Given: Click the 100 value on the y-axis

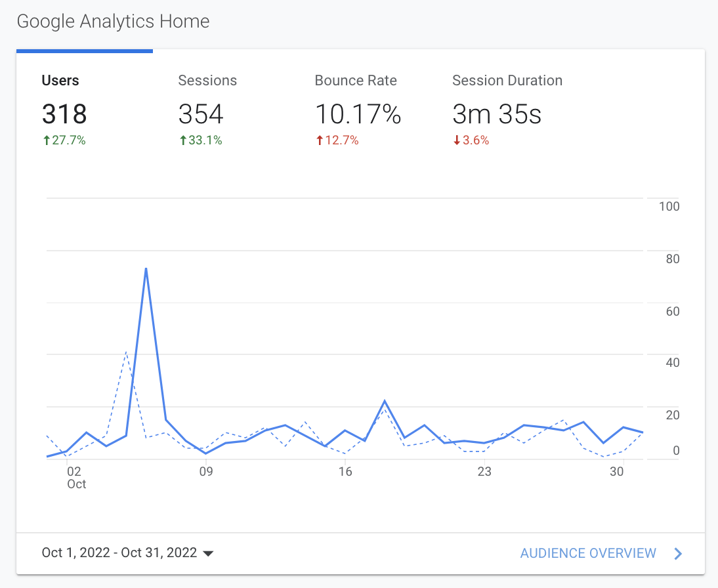Looking at the screenshot, I should [x=669, y=207].
